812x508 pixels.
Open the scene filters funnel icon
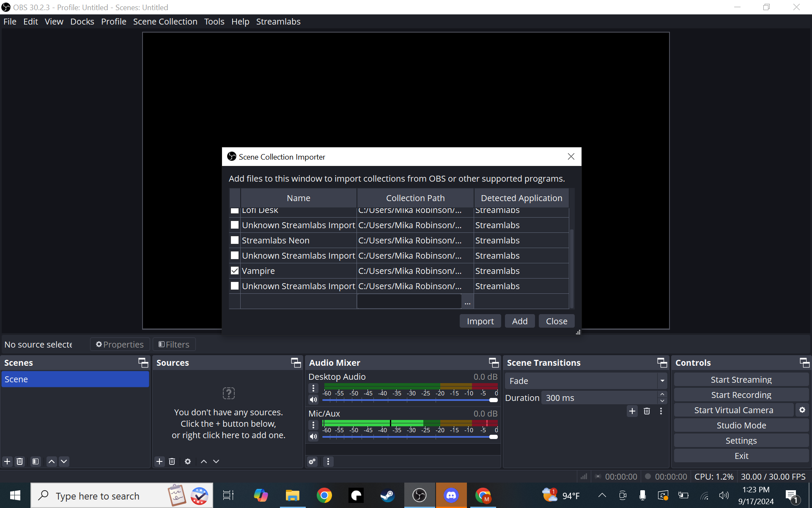[x=36, y=461]
